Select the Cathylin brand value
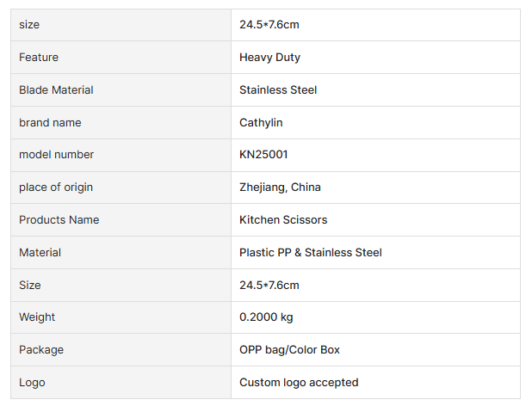This screenshot has width=532, height=406. 261,123
